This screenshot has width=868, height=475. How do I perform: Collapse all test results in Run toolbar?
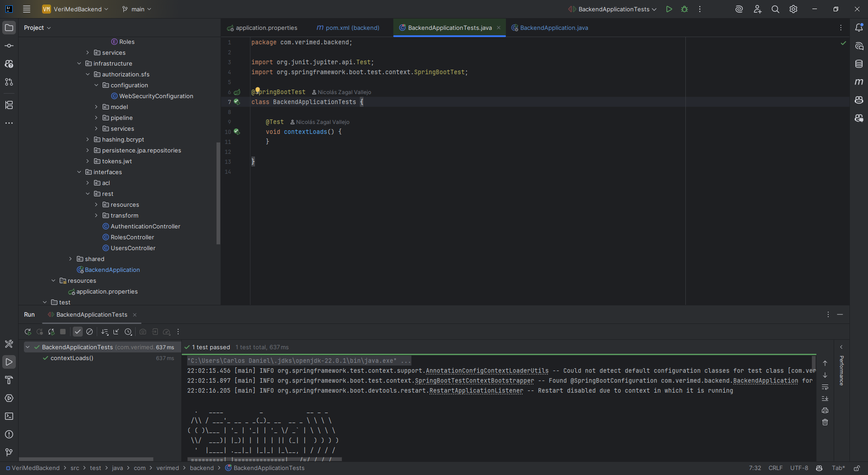pyautogui.click(x=116, y=332)
